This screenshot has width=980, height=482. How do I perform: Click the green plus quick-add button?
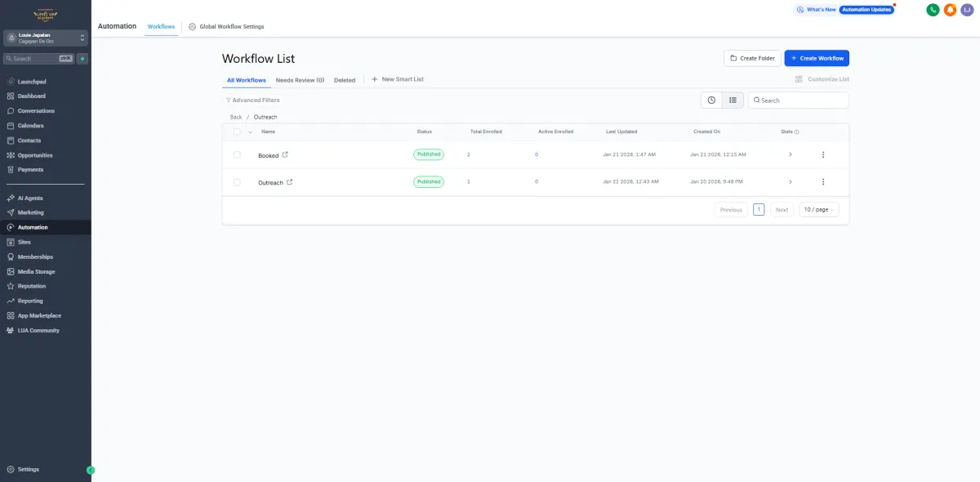click(82, 59)
